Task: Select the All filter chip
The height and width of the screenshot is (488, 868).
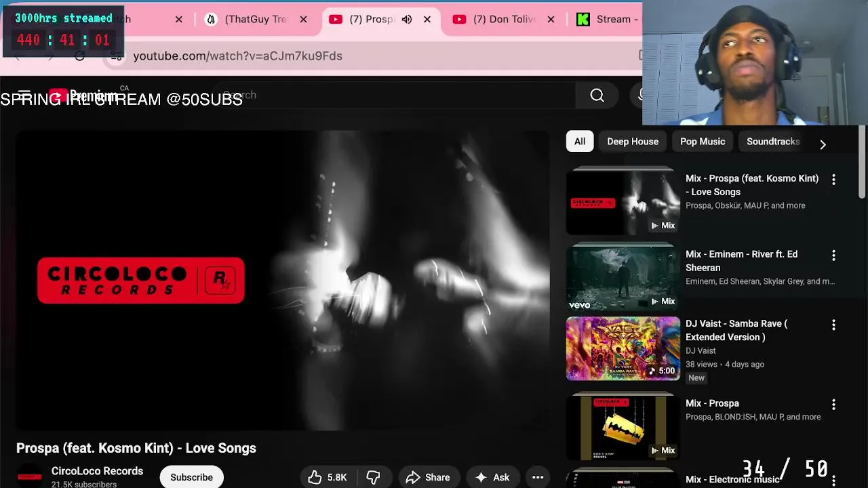Action: click(580, 142)
